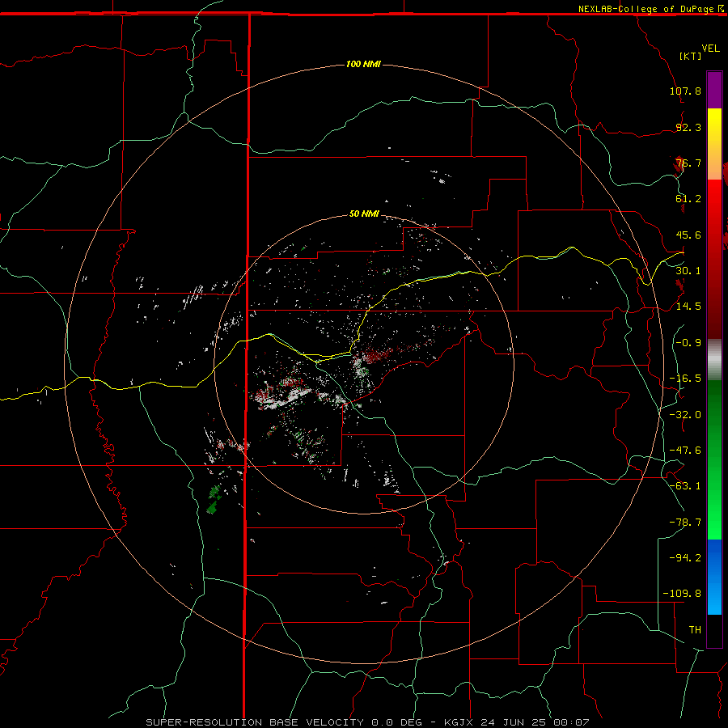The width and height of the screenshot is (728, 728).
Task: Select the -109.8 scale value
Action: 682,594
